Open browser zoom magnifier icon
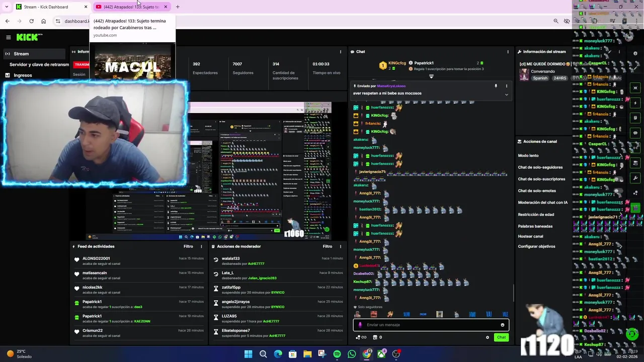The height and width of the screenshot is (362, 644). (x=556, y=21)
